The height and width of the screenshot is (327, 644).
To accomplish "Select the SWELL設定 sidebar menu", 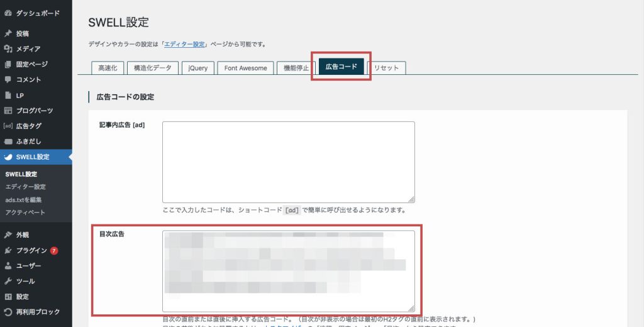I will [x=36, y=157].
